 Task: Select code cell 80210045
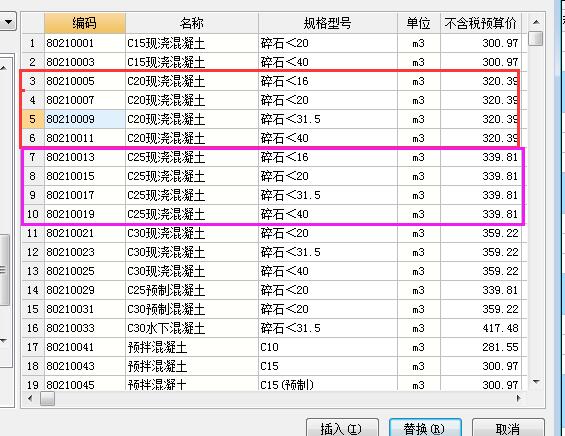(85, 384)
